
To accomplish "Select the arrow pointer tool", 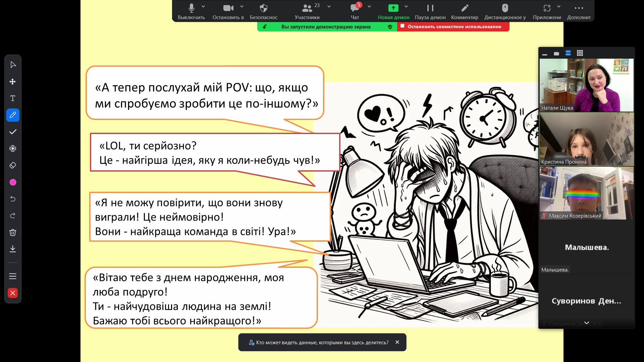I will (x=13, y=65).
